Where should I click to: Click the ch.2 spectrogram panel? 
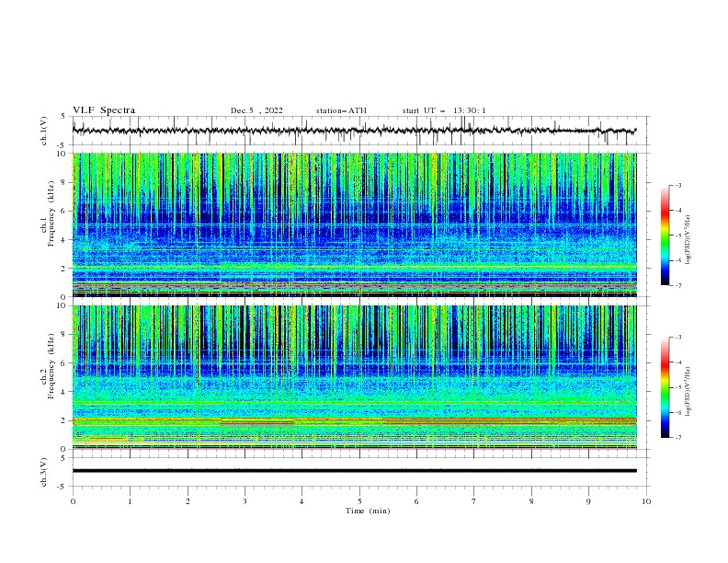coord(354,377)
